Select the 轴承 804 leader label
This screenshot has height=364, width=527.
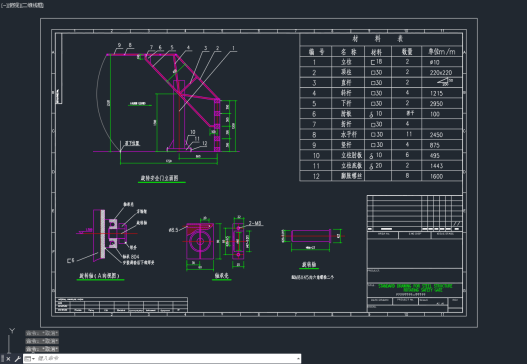131,257
